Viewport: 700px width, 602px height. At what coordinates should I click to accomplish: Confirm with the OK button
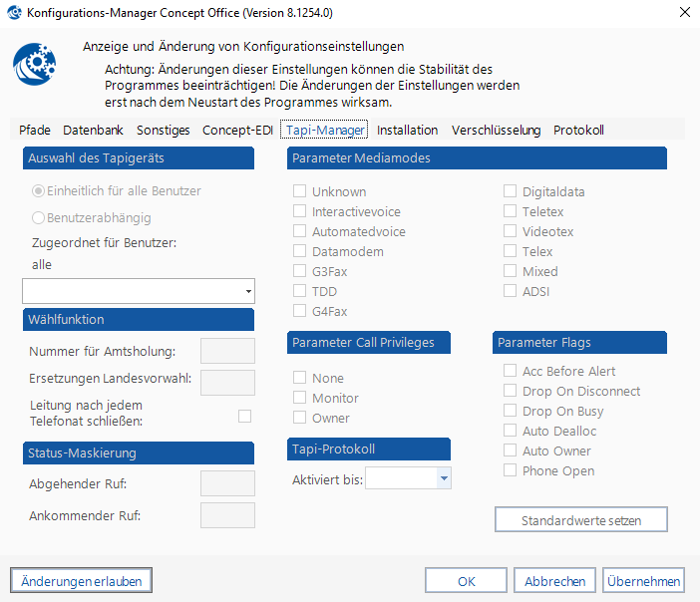click(466, 580)
